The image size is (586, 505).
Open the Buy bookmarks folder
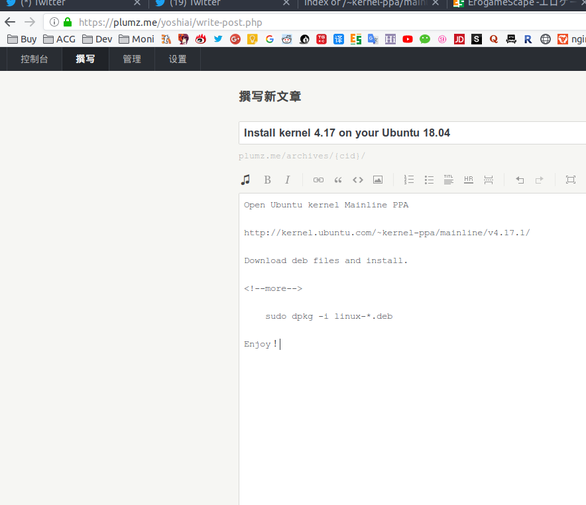pyautogui.click(x=22, y=39)
